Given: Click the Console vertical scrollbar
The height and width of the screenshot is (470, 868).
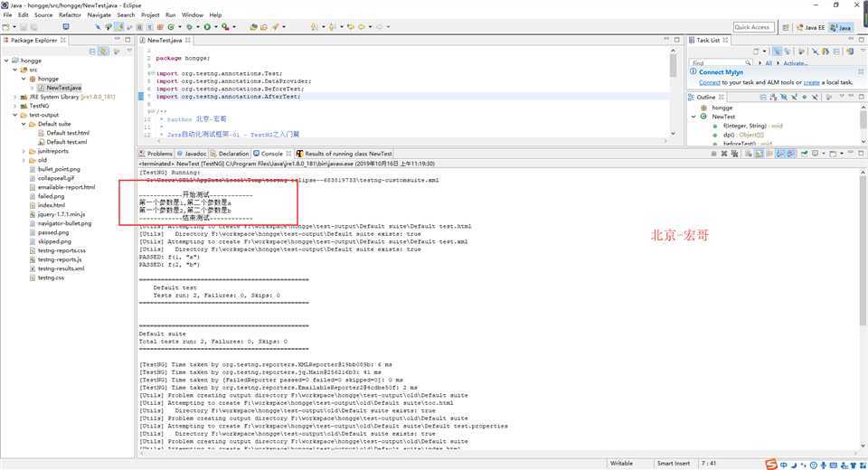Looking at the screenshot, I should 863,249.
